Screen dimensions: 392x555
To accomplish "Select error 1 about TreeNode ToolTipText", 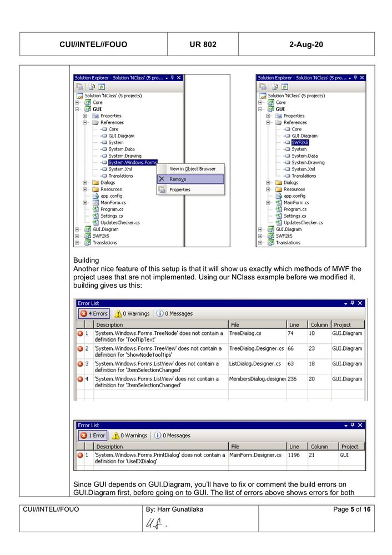I will (220, 336).
